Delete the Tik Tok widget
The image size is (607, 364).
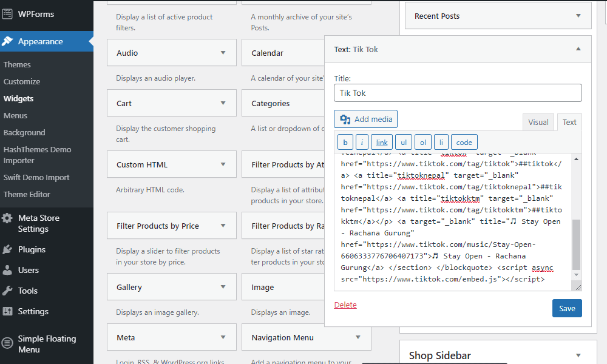(345, 305)
